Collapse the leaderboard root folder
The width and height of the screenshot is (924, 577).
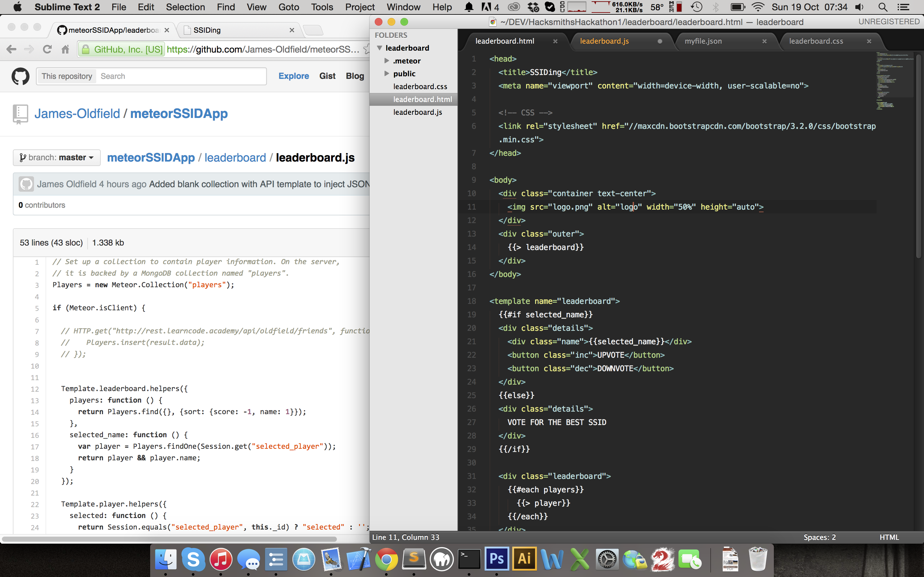point(380,48)
